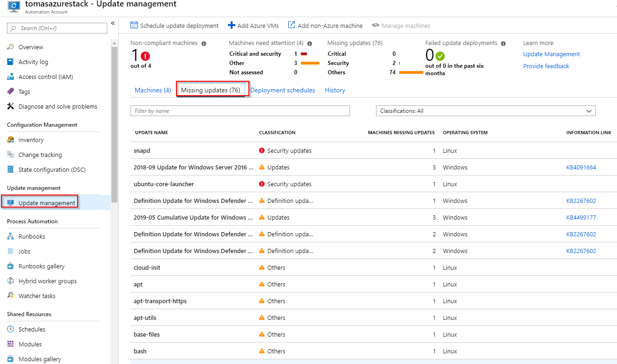The height and width of the screenshot is (364, 617).
Task: Open the Watcher tasks icon
Action: click(10, 296)
